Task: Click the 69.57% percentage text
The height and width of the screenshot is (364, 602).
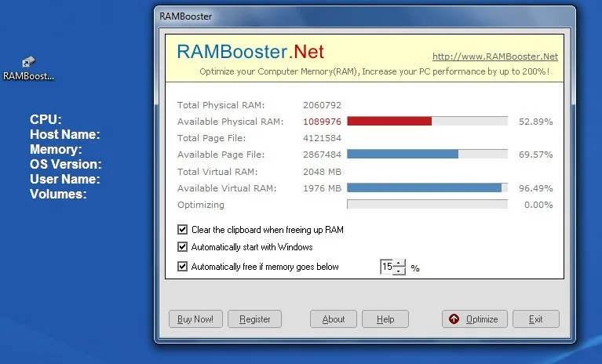Action: pyautogui.click(x=535, y=155)
